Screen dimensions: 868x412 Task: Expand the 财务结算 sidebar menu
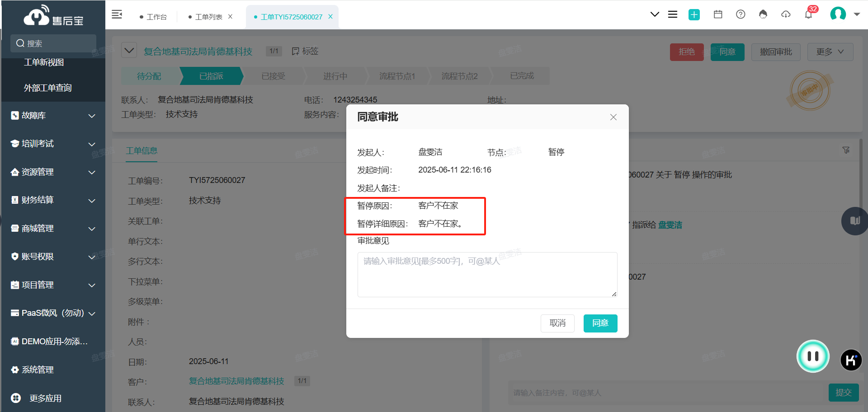pos(53,200)
